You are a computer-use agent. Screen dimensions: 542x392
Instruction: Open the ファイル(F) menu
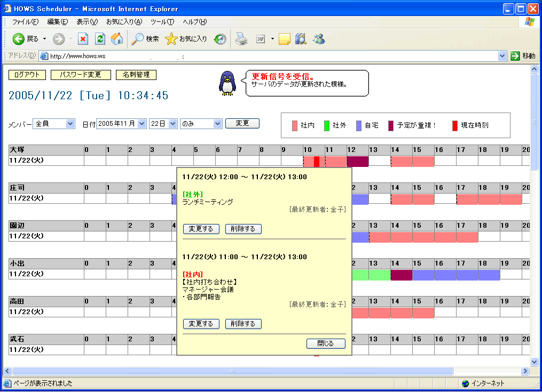pyautogui.click(x=25, y=22)
